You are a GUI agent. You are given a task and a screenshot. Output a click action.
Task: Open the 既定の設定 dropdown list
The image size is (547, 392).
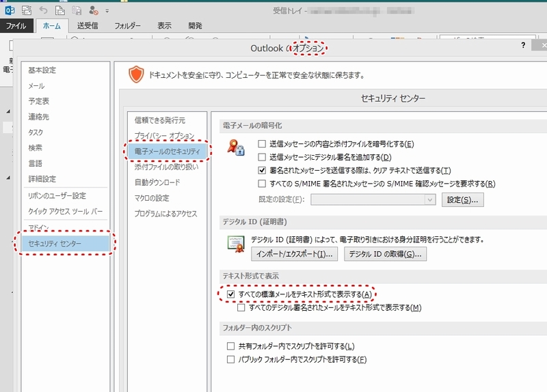(x=373, y=199)
